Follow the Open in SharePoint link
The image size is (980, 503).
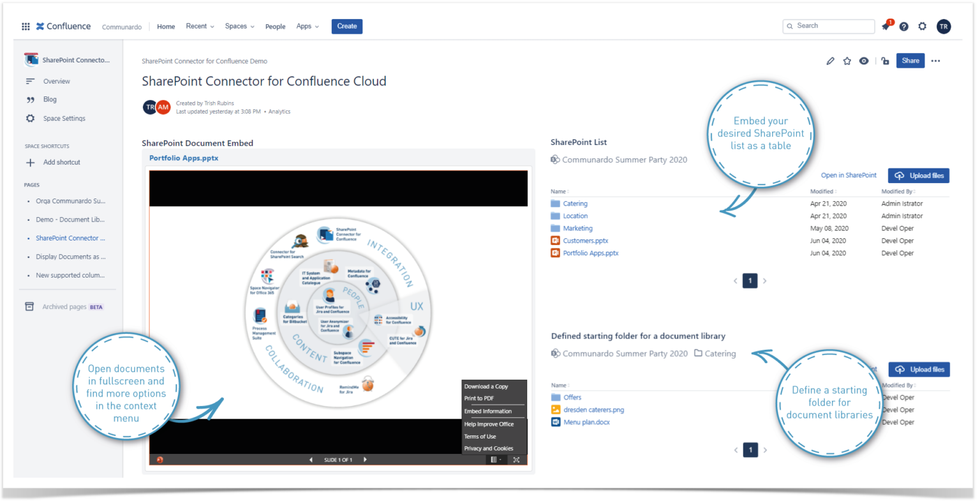pos(849,175)
